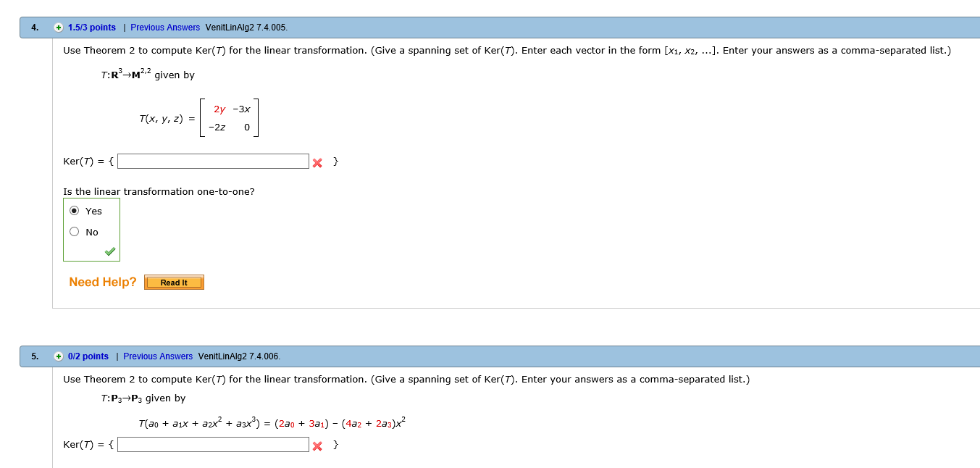Select the Yes radio button
Viewport: 980px width, 468px height.
(75, 210)
